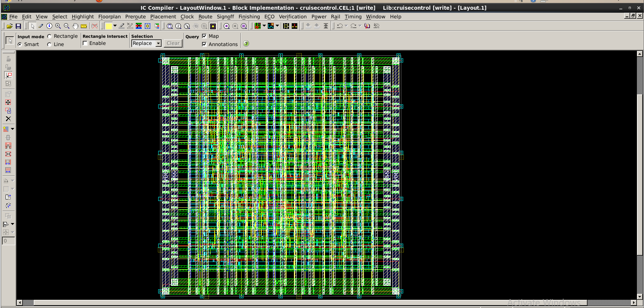Select the zoom in magnifier tool
Image resolution: width=644 pixels, height=308 pixels.
click(58, 26)
